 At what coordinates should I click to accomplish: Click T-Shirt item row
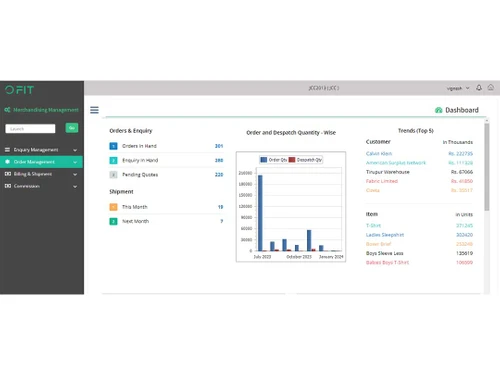tap(419, 226)
